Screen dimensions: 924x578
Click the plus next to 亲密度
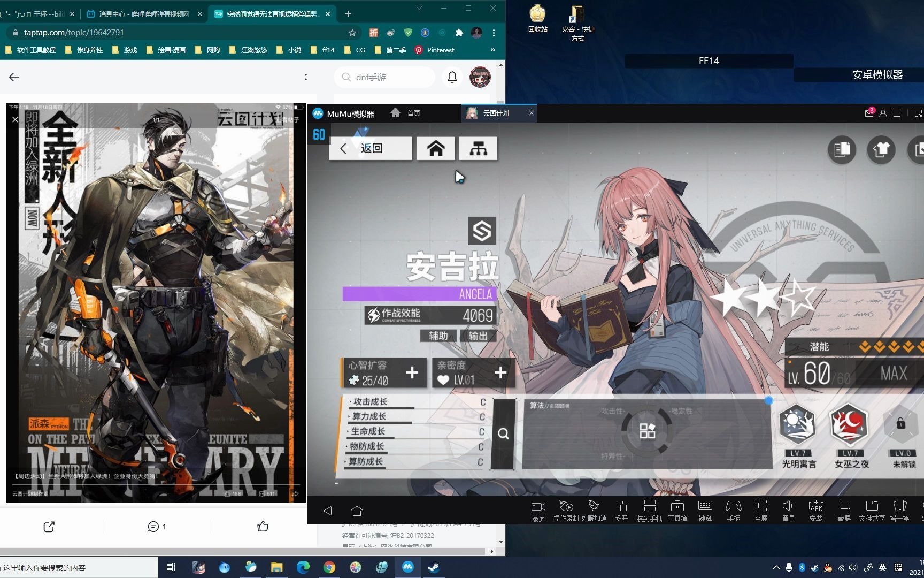click(500, 372)
